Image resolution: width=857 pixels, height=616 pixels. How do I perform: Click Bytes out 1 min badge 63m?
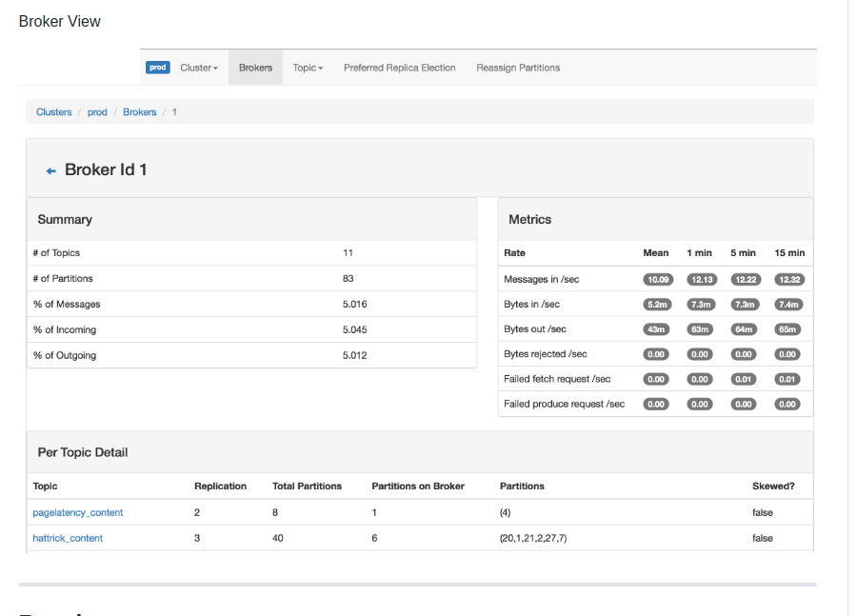(x=700, y=329)
